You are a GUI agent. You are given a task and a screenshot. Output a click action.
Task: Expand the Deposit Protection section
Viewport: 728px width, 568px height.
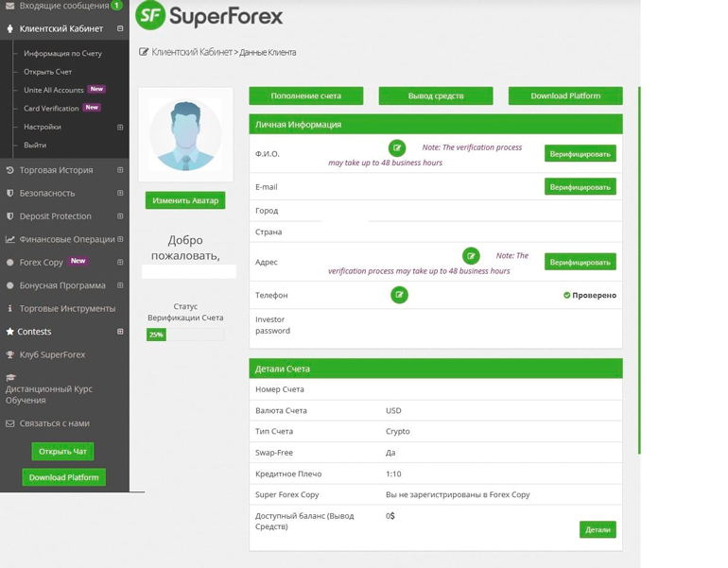[x=120, y=216]
